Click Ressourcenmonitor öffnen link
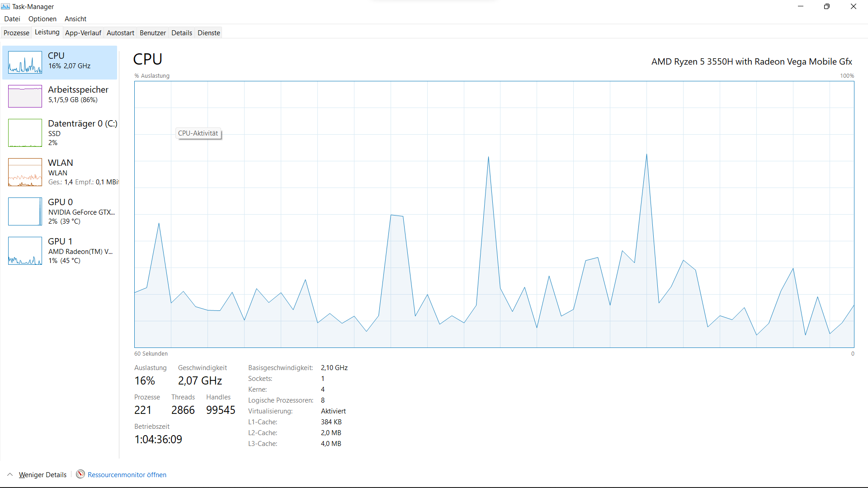 (x=127, y=474)
